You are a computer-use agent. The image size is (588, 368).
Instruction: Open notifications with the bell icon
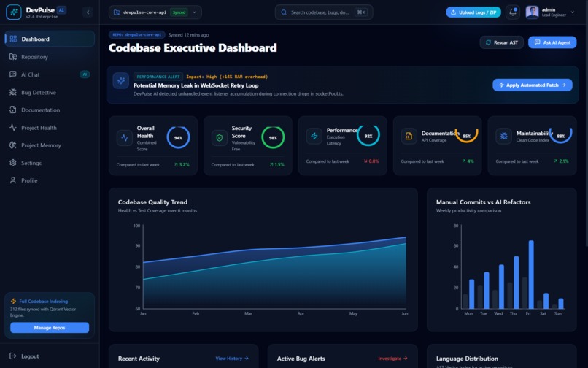point(513,12)
